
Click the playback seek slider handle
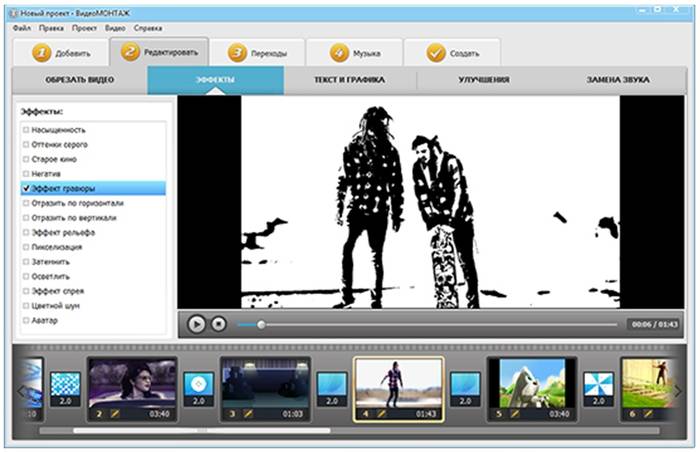[262, 324]
